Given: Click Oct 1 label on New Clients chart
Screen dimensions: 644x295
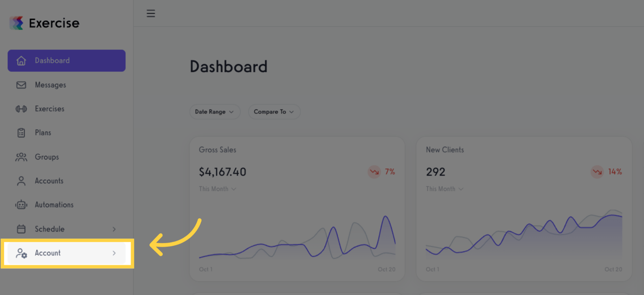Looking at the screenshot, I should tap(432, 270).
